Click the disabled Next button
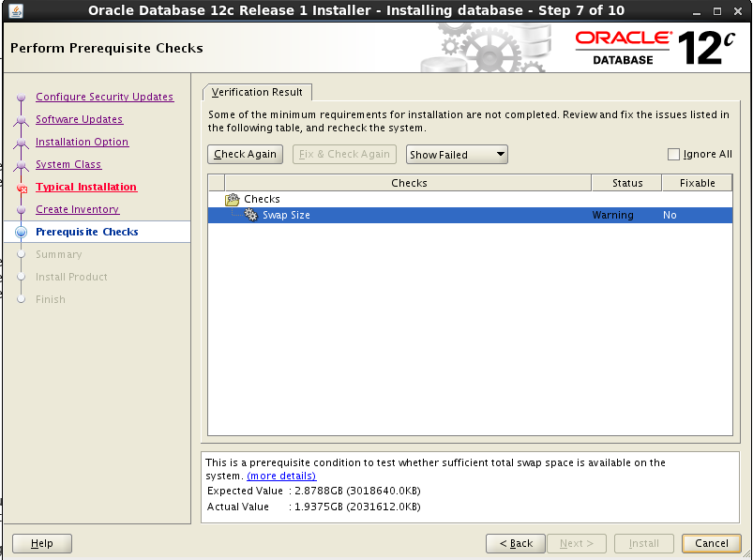Screen dimensions: 753x560 [x=577, y=543]
